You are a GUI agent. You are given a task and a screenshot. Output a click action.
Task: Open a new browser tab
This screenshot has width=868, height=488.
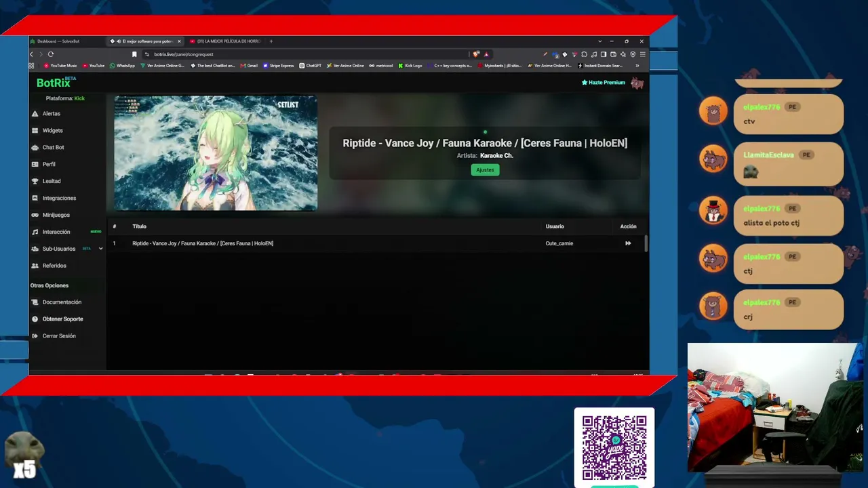(x=271, y=41)
